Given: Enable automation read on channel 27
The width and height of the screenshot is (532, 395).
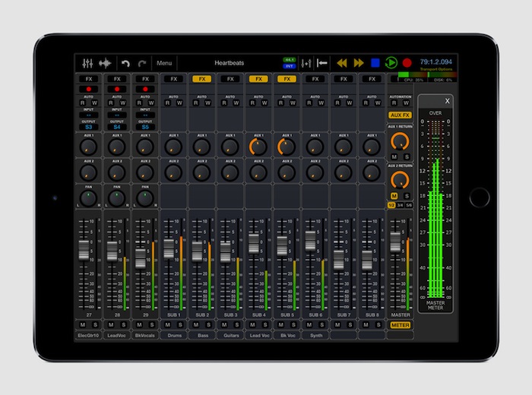Looking at the screenshot, I should pyautogui.click(x=82, y=103).
